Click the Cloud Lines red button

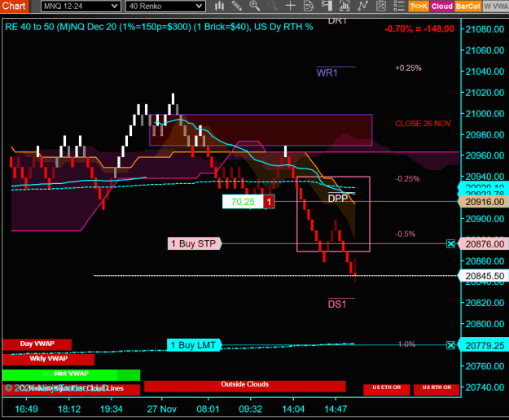click(71, 390)
